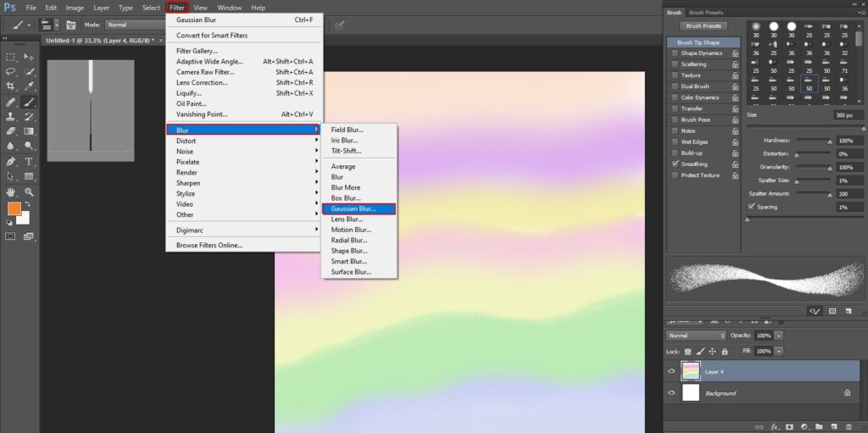Create a new layer group

tap(819, 427)
